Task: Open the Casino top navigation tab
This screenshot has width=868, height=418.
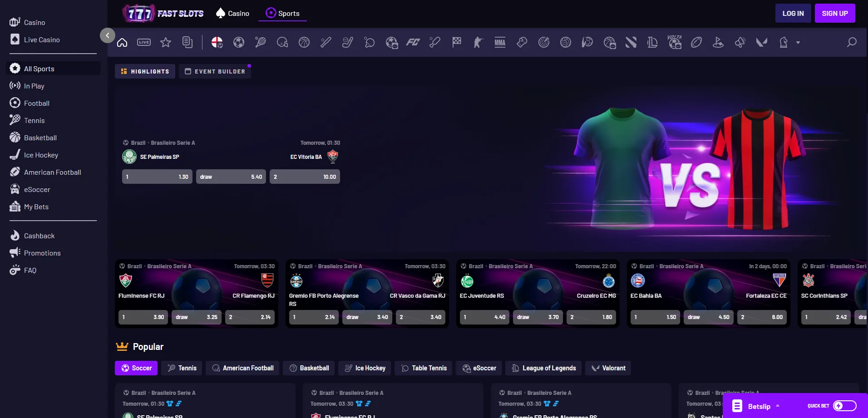Action: 233,13
